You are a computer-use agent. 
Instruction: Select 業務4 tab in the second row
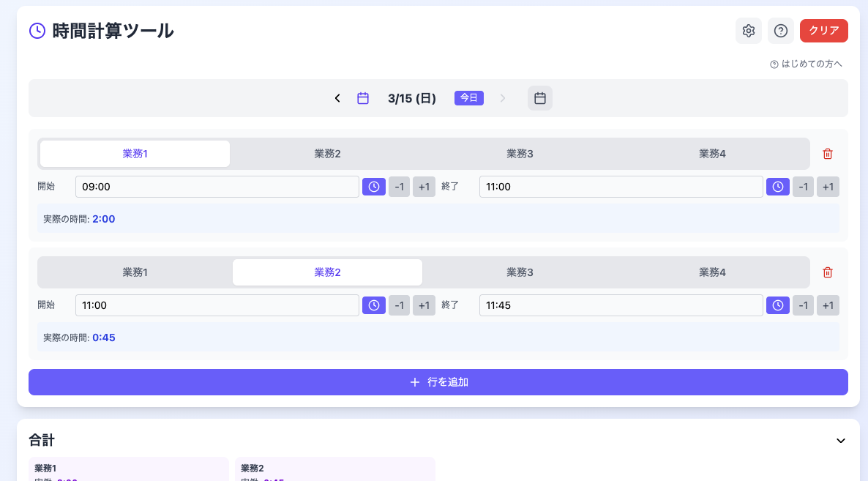(711, 272)
